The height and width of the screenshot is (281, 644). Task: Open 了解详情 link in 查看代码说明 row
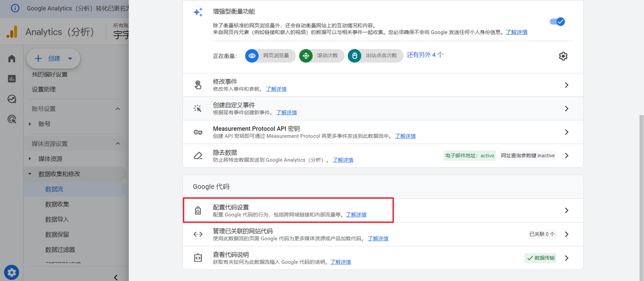(x=341, y=262)
